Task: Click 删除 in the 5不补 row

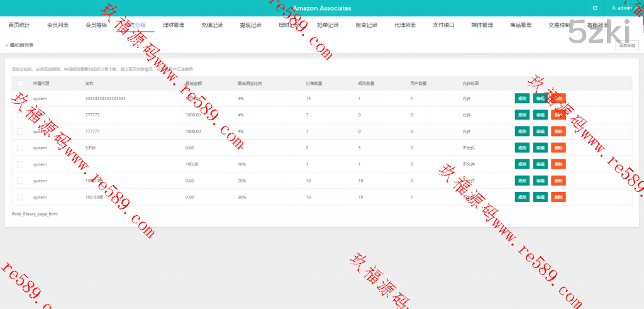Action: point(558,148)
